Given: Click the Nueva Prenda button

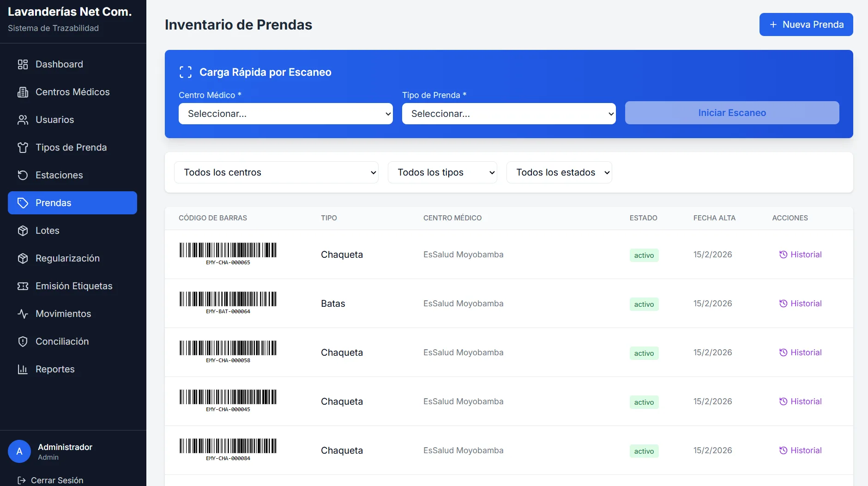Looking at the screenshot, I should (806, 24).
